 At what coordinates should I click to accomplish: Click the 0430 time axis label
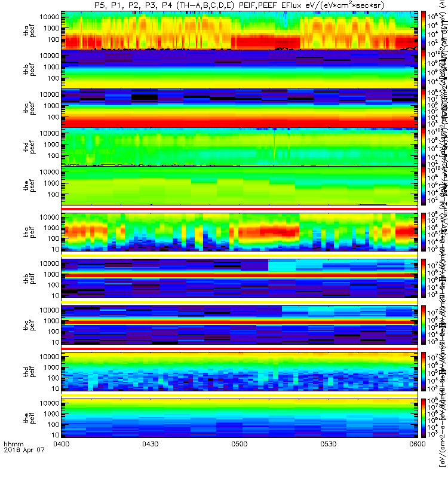pyautogui.click(x=151, y=444)
